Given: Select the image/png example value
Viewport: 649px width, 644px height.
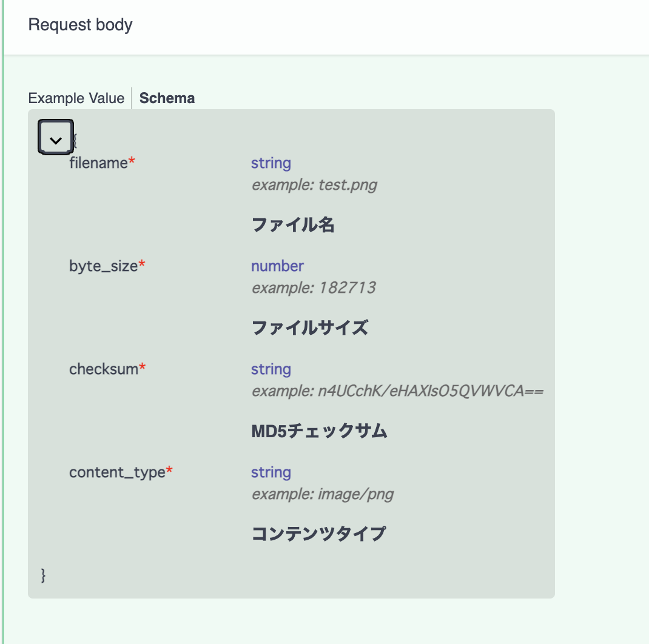Looking at the screenshot, I should pos(322,494).
